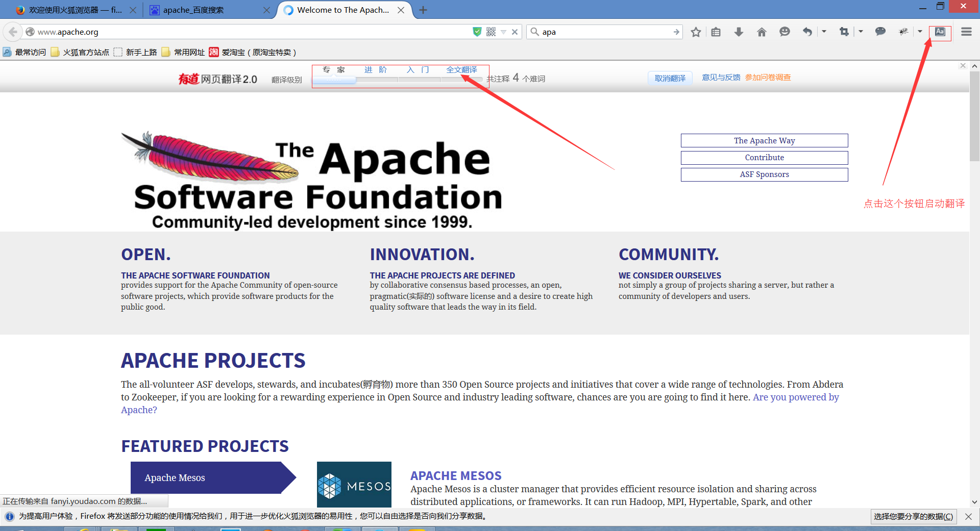980x531 pixels.
Task: Open the 新手上路 bookmark
Action: click(135, 52)
